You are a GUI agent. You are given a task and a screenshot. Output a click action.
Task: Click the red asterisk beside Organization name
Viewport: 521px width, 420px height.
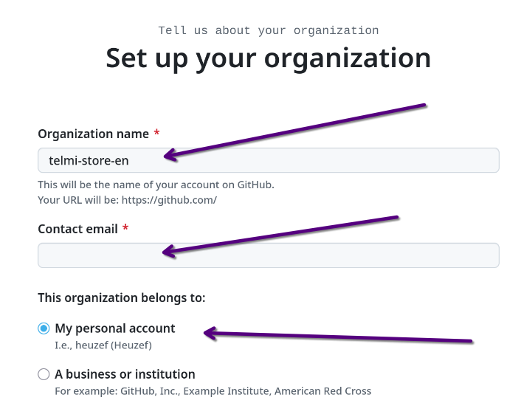156,134
